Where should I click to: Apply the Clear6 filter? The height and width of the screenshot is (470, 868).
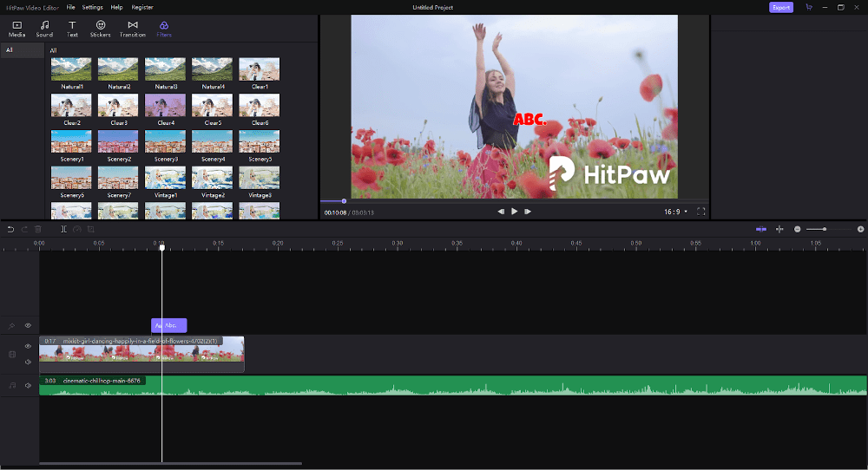pyautogui.click(x=259, y=105)
